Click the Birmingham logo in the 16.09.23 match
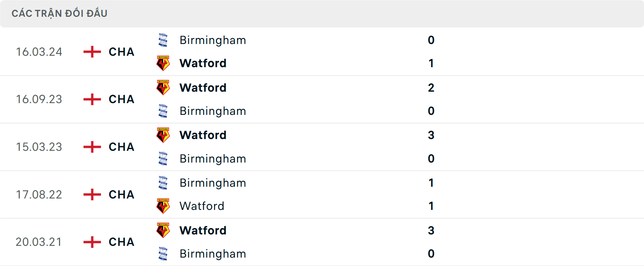Viewport: 644px width, 266px height. tap(163, 111)
